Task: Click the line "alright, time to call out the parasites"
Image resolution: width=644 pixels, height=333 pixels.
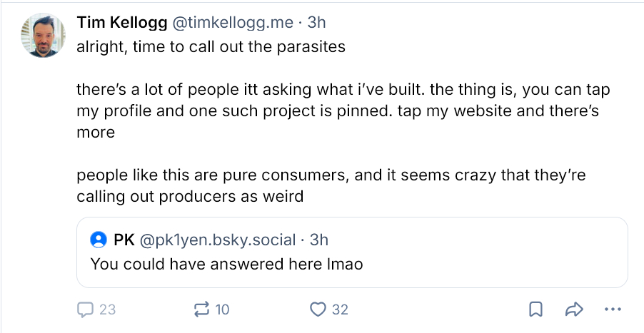Action: pyautogui.click(x=211, y=47)
